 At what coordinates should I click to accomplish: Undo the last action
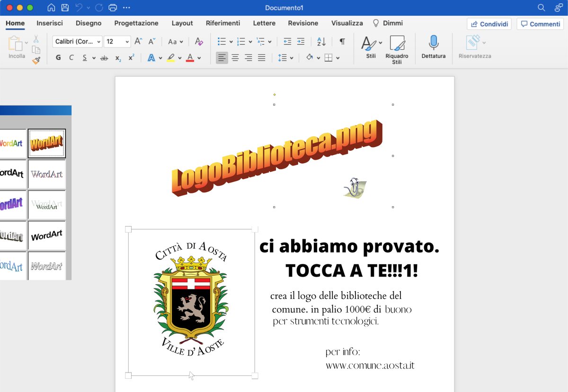pos(79,8)
